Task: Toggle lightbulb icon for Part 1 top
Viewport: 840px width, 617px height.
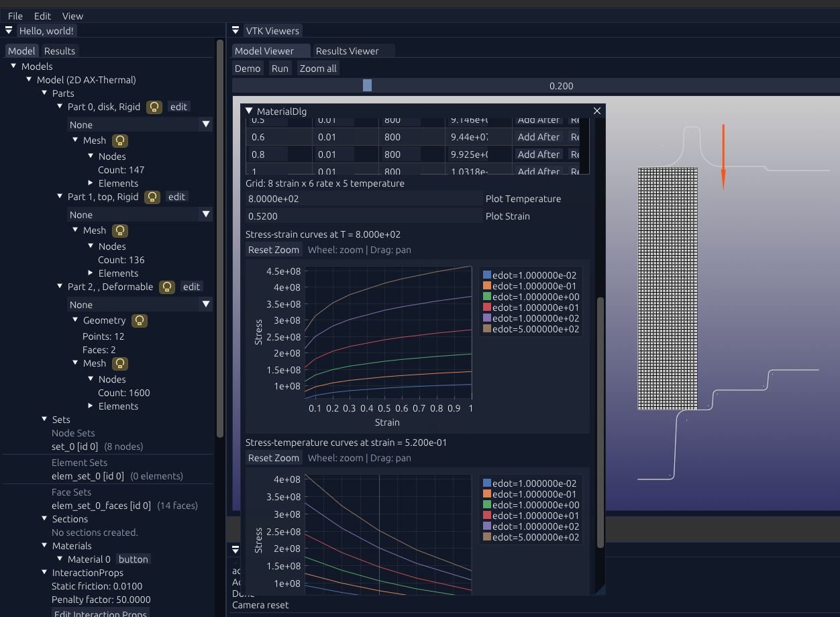Action: click(153, 197)
